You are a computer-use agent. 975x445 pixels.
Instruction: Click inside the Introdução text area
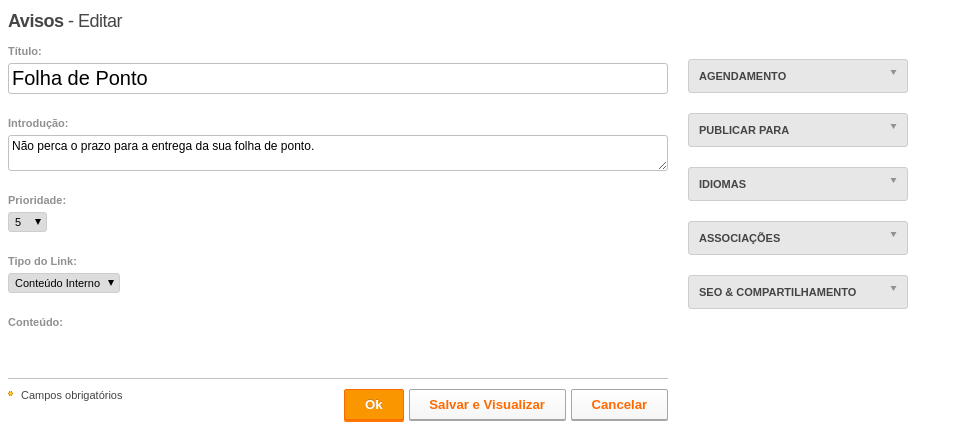[x=338, y=153]
